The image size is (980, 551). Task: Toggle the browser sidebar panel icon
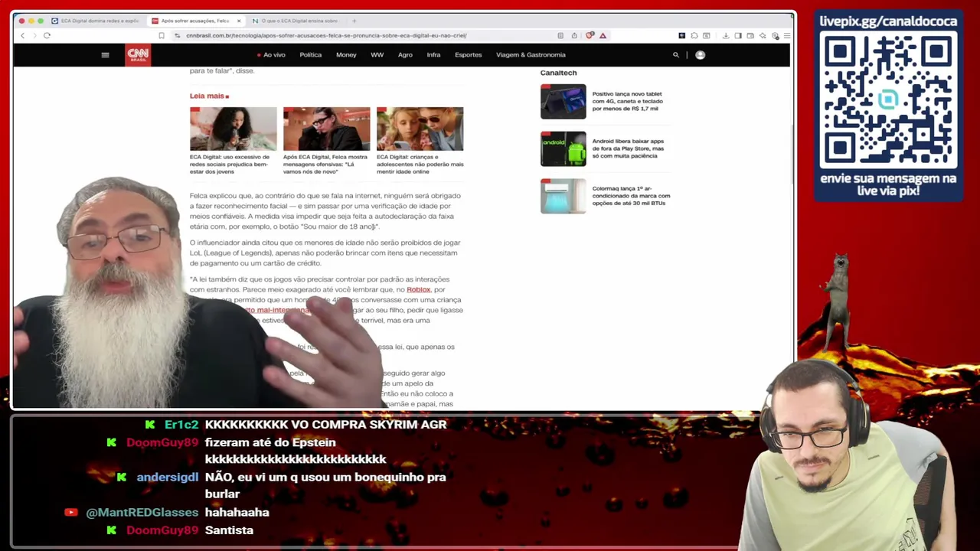(738, 35)
